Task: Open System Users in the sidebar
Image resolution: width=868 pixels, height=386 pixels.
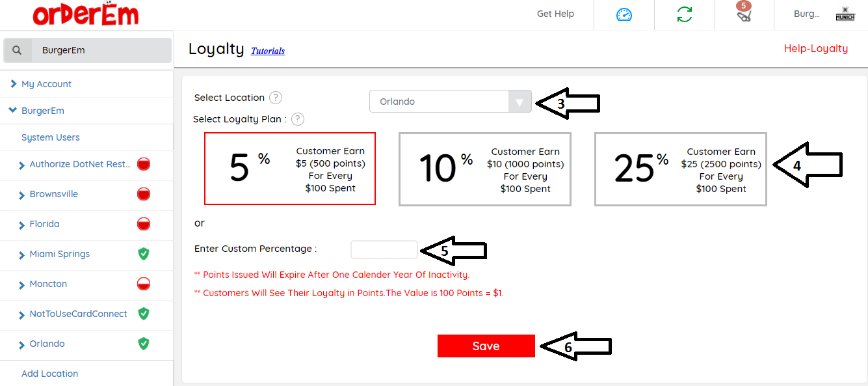Action: pyautogui.click(x=51, y=137)
